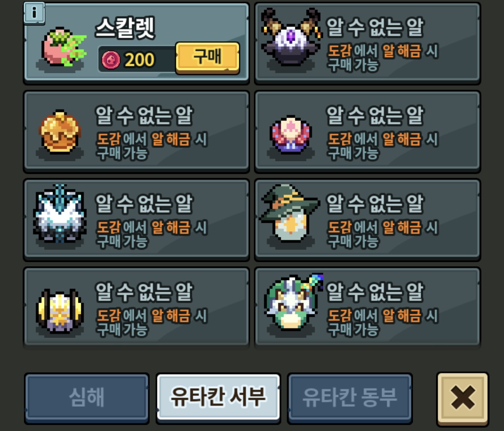Click the info icon on 스칼렛 card

[x=34, y=14]
